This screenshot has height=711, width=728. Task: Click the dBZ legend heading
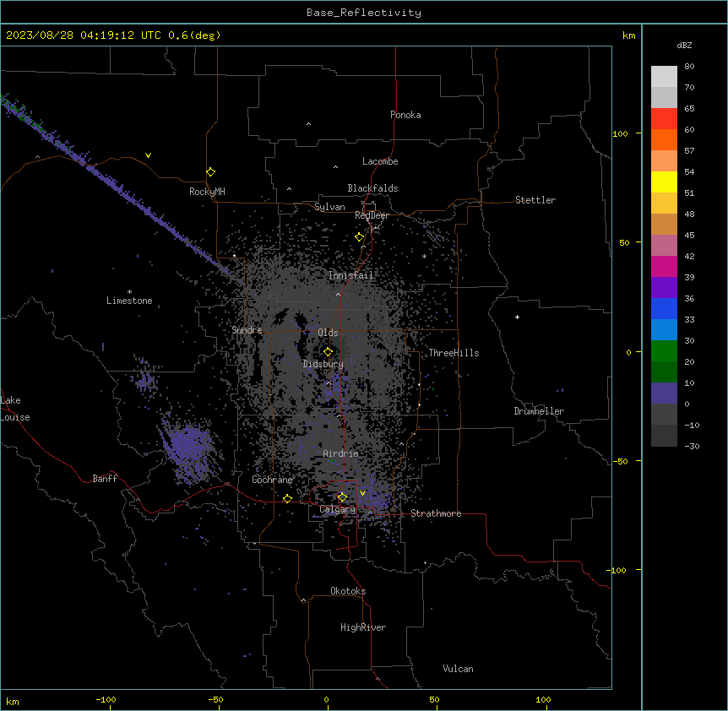684,45
